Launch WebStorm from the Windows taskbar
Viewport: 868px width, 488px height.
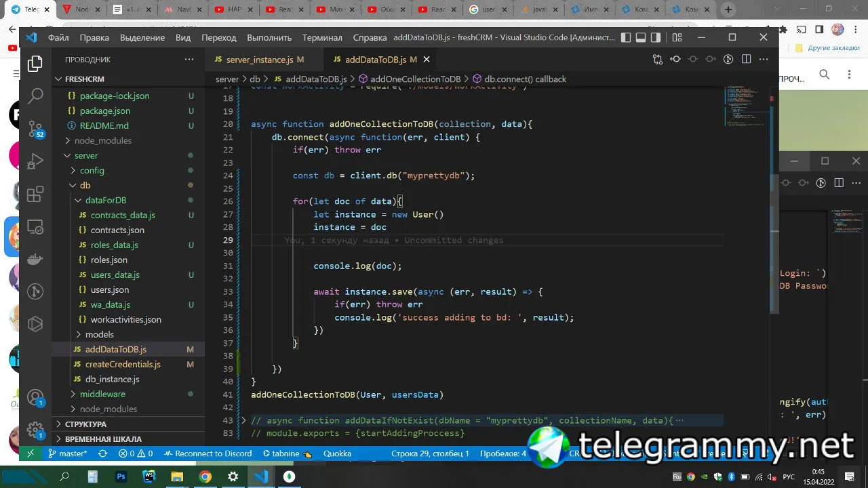pyautogui.click(x=149, y=476)
